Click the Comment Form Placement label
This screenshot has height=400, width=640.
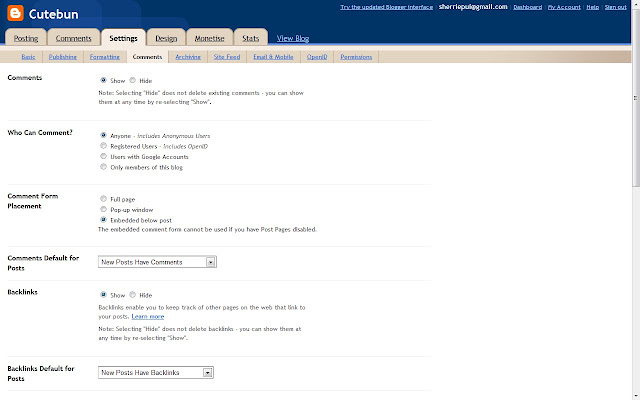pyautogui.click(x=33, y=201)
